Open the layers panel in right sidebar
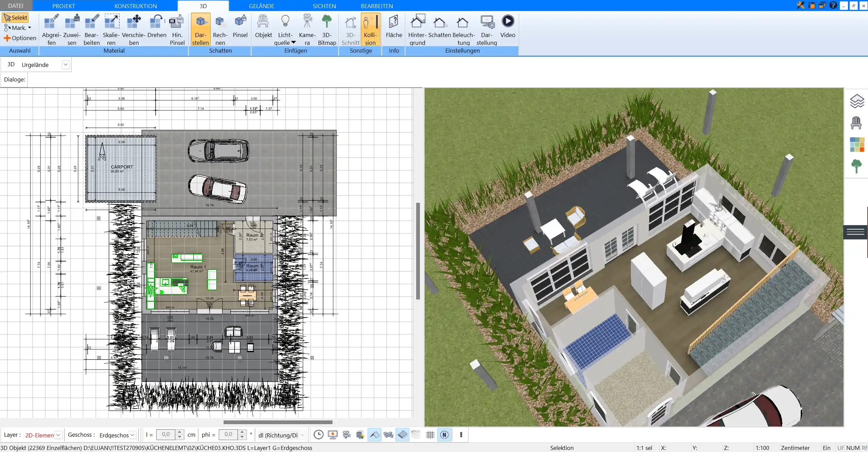This screenshot has width=868, height=452. point(857,101)
